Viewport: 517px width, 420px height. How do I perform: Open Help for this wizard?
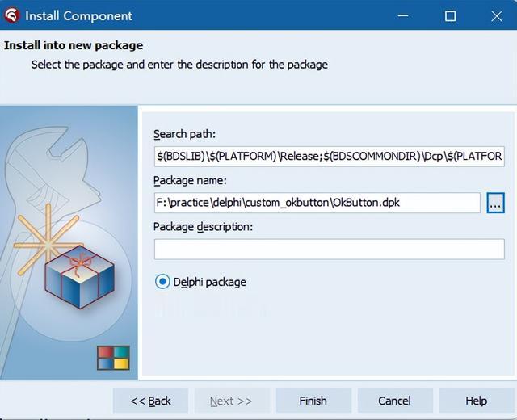[476, 401]
